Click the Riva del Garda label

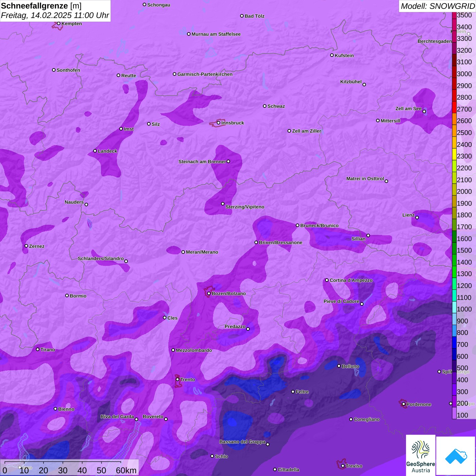click(x=117, y=417)
